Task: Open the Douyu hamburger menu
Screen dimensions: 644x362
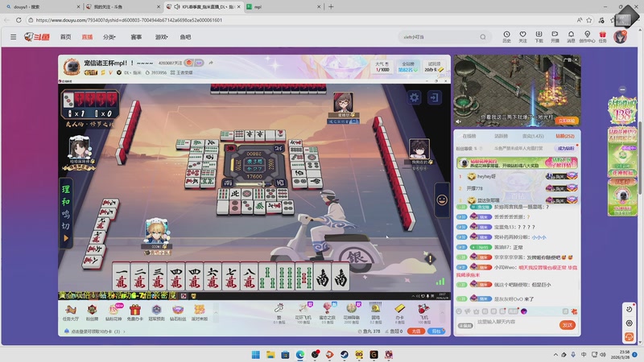Action: (13, 37)
